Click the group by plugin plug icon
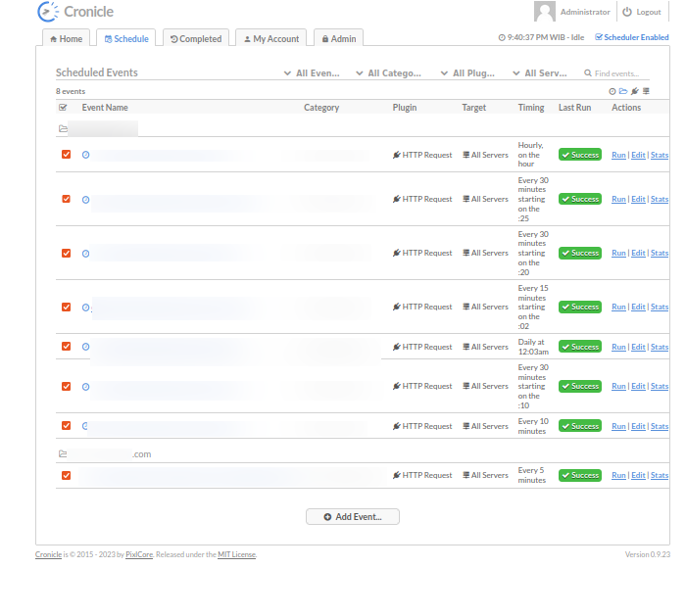Screen dimensions: 686x616 coord(635,91)
